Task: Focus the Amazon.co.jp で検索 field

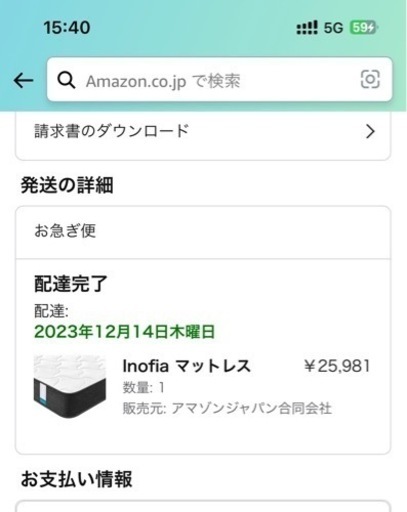Action: pyautogui.click(x=219, y=79)
